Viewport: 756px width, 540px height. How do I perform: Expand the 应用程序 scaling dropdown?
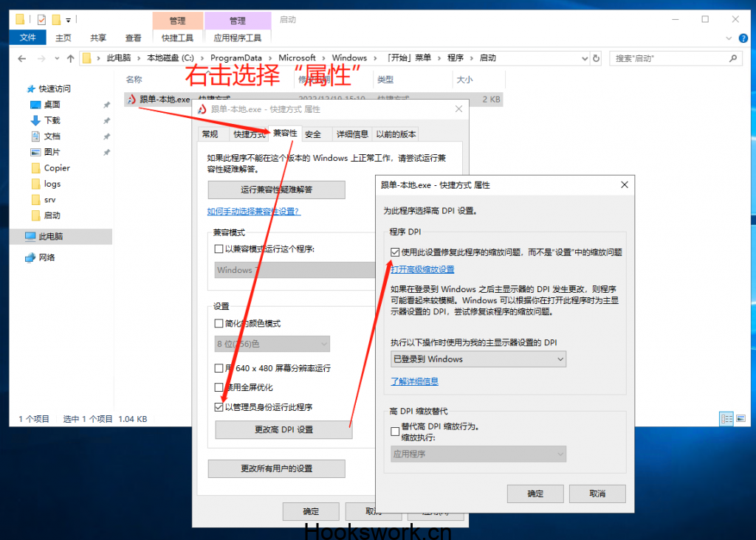[x=478, y=454]
